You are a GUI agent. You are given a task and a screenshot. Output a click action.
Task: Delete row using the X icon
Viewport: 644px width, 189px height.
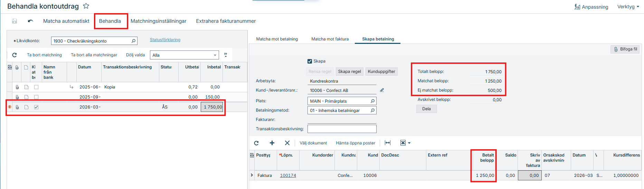[x=287, y=143]
